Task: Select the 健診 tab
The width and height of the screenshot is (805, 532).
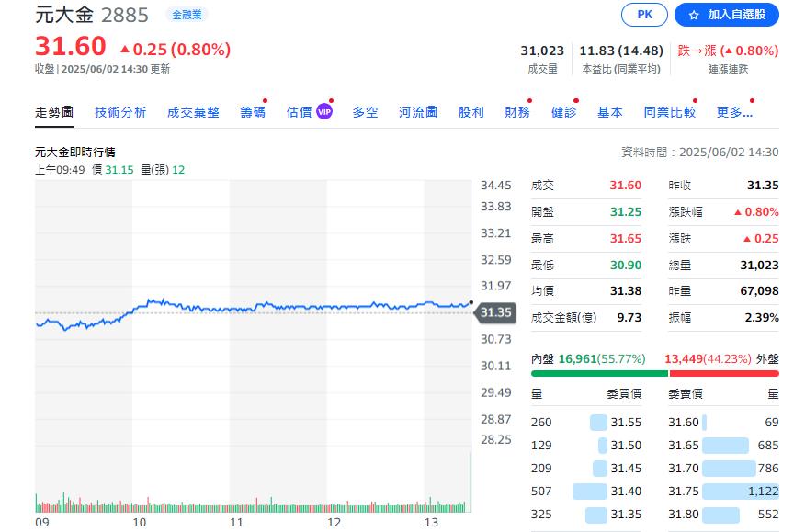Action: click(563, 112)
